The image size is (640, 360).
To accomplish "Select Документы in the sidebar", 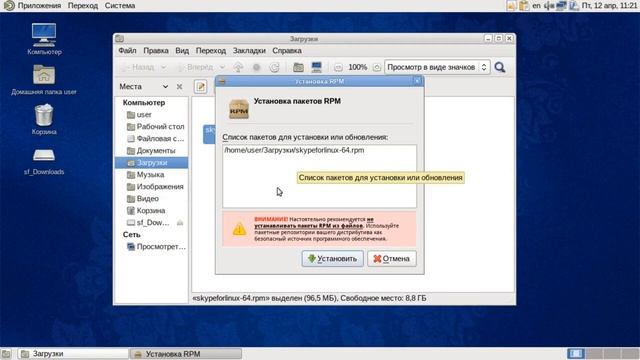I will [x=152, y=151].
